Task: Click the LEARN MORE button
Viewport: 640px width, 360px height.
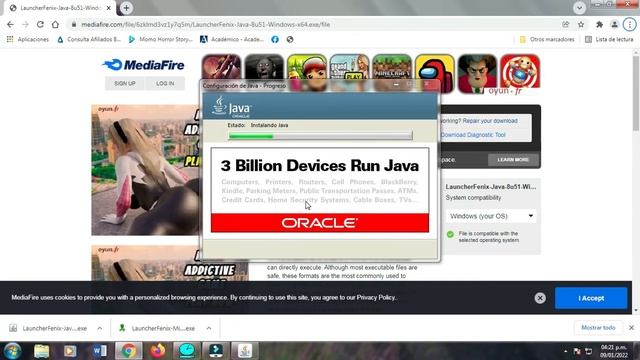Action: pos(513,160)
